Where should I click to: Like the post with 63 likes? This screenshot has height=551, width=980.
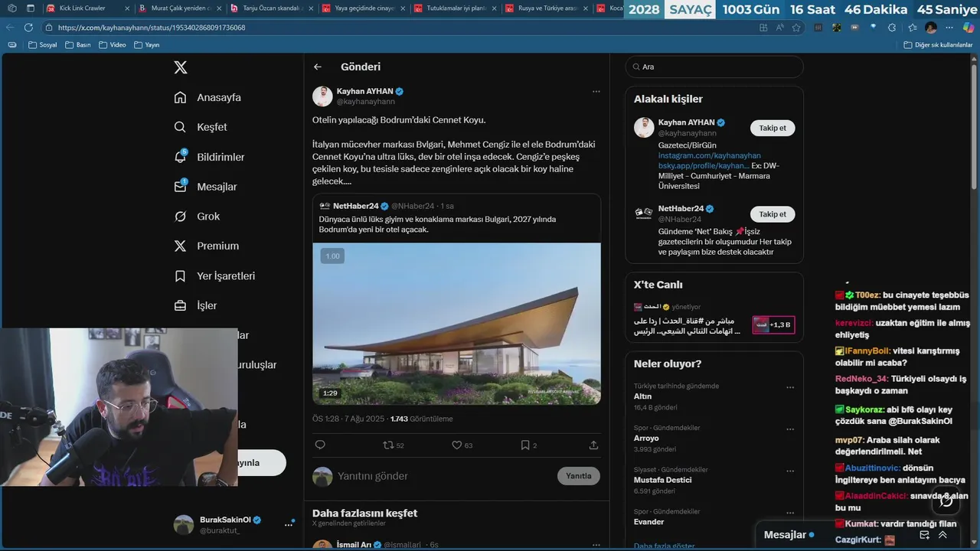tap(462, 445)
